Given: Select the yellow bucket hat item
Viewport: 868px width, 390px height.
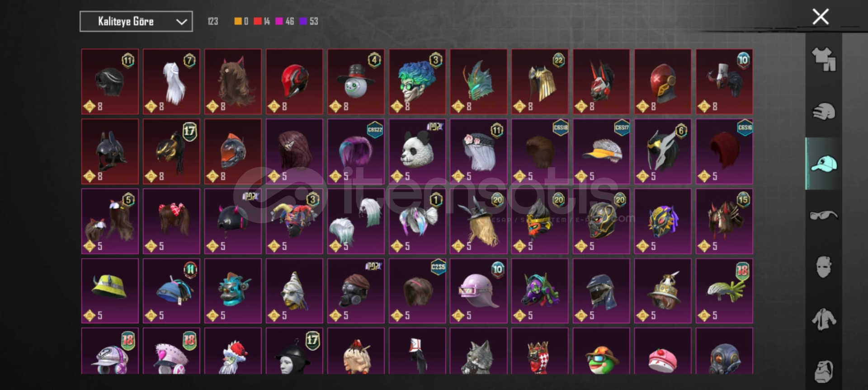Looking at the screenshot, I should pyautogui.click(x=110, y=291).
